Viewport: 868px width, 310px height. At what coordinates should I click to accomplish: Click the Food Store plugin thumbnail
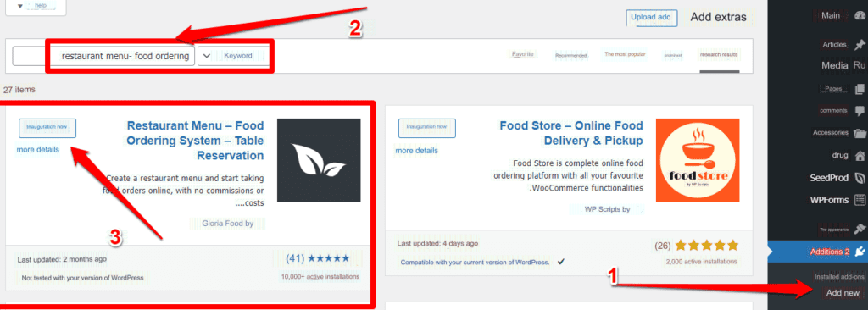pyautogui.click(x=698, y=160)
